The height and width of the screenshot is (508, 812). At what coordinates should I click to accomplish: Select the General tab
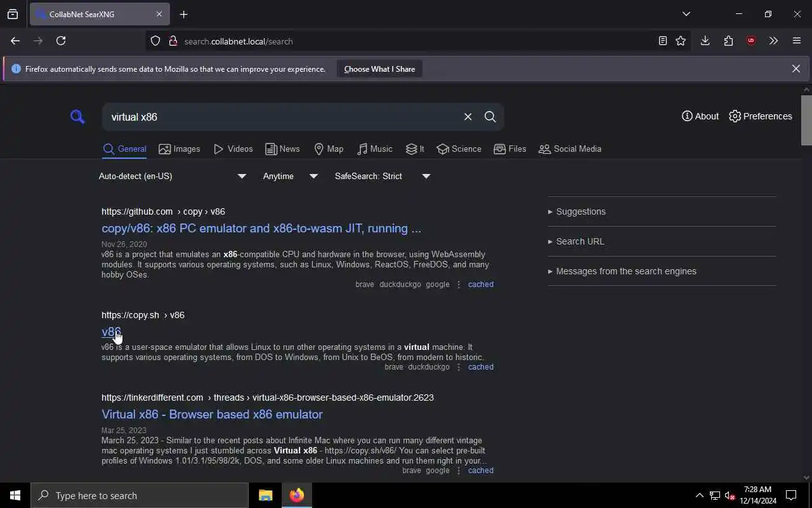pyautogui.click(x=124, y=149)
